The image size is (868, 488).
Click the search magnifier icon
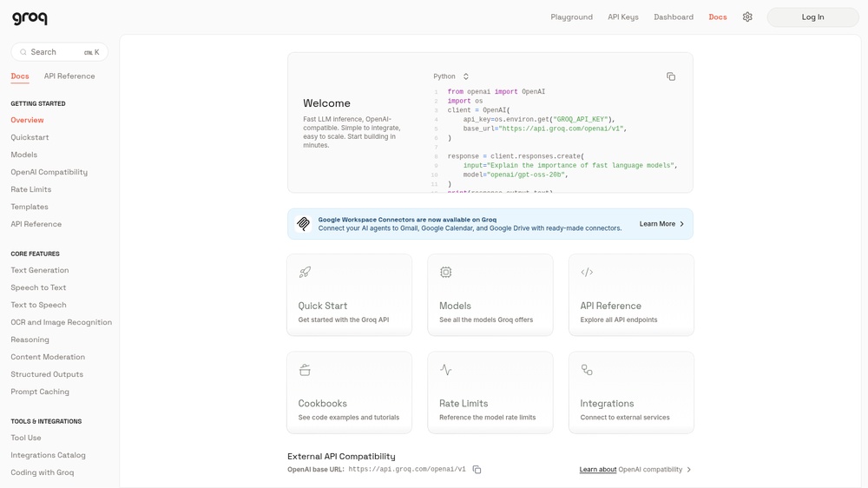pyautogui.click(x=23, y=52)
